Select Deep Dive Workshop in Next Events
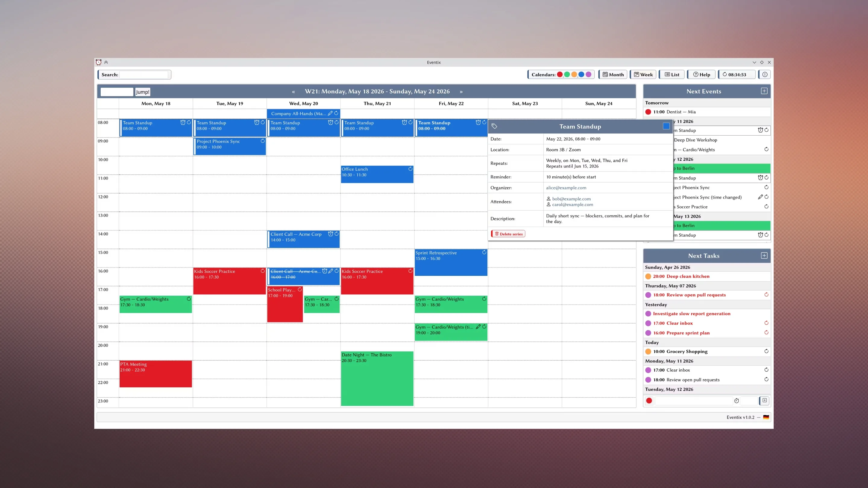 (722, 140)
